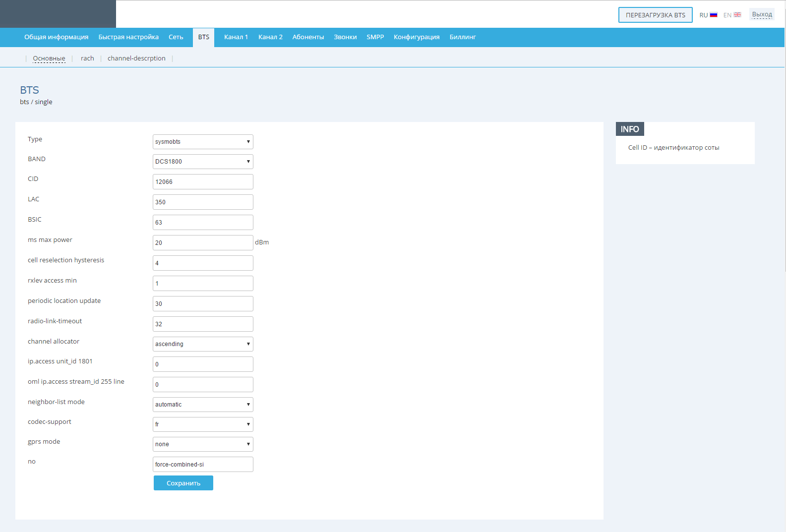Click the radio-link-timeout input
This screenshot has width=786, height=532.
click(x=203, y=324)
